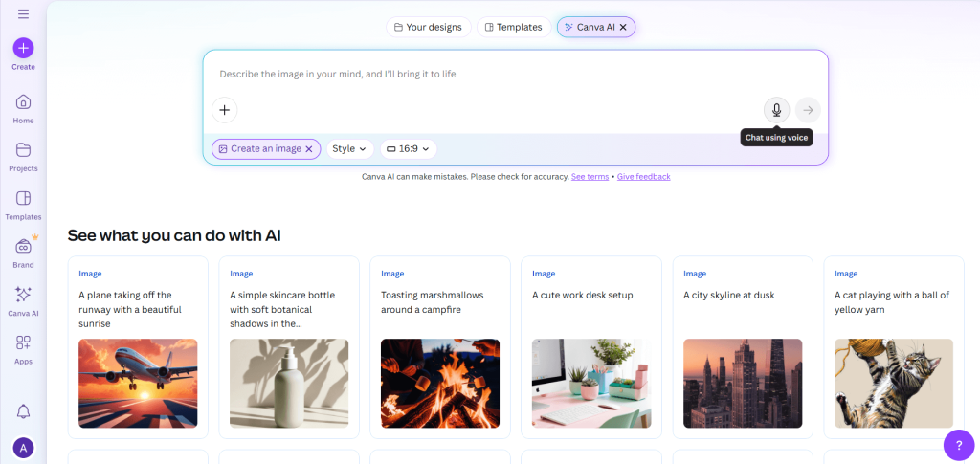The image size is (980, 464).
Task: Click the notifications bell icon
Action: click(23, 411)
